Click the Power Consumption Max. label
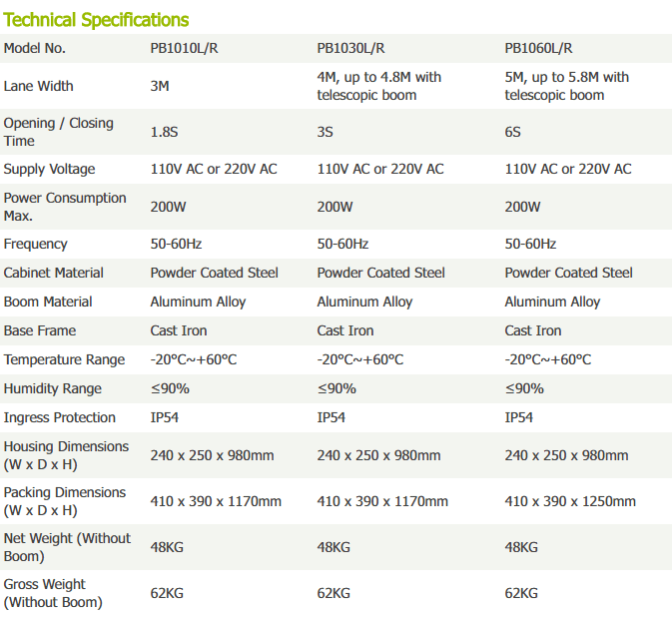 tap(65, 207)
